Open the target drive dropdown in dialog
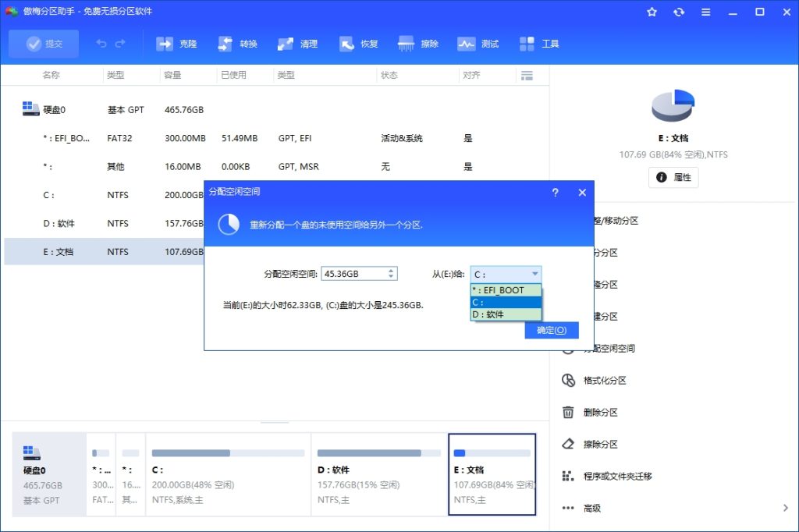Image resolution: width=799 pixels, height=532 pixels. point(536,273)
